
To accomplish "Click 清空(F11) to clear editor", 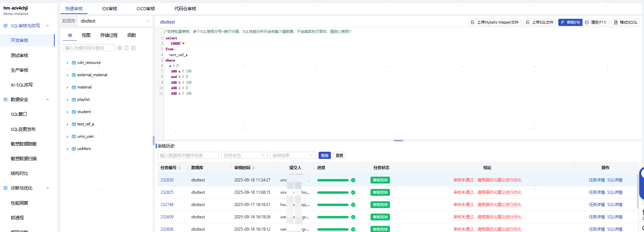I will coord(596,23).
